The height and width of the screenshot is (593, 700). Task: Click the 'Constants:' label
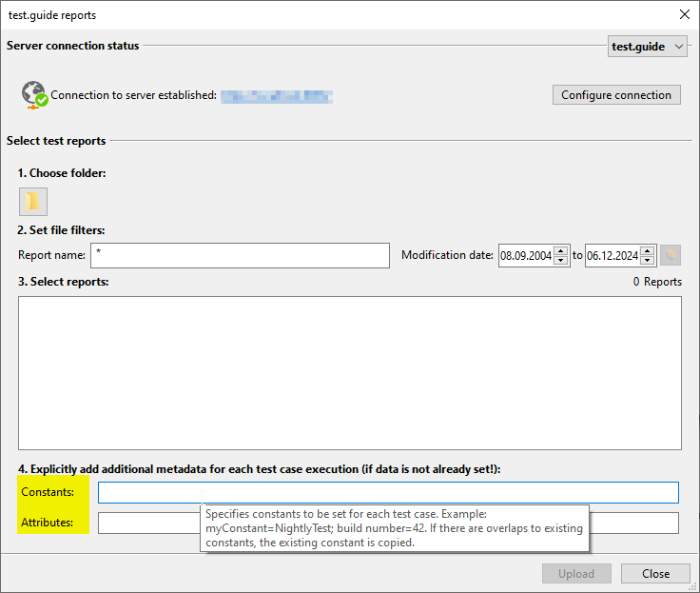(48, 492)
